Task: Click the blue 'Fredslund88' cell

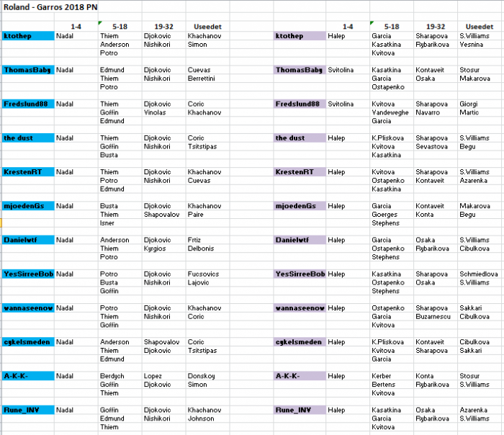Action: [x=28, y=104]
